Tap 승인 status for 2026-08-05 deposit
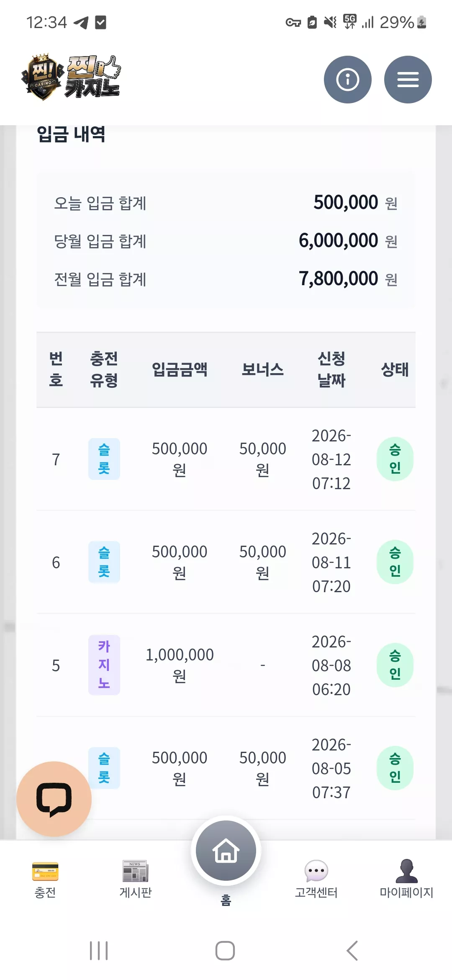This screenshot has height=980, width=452. (x=395, y=768)
